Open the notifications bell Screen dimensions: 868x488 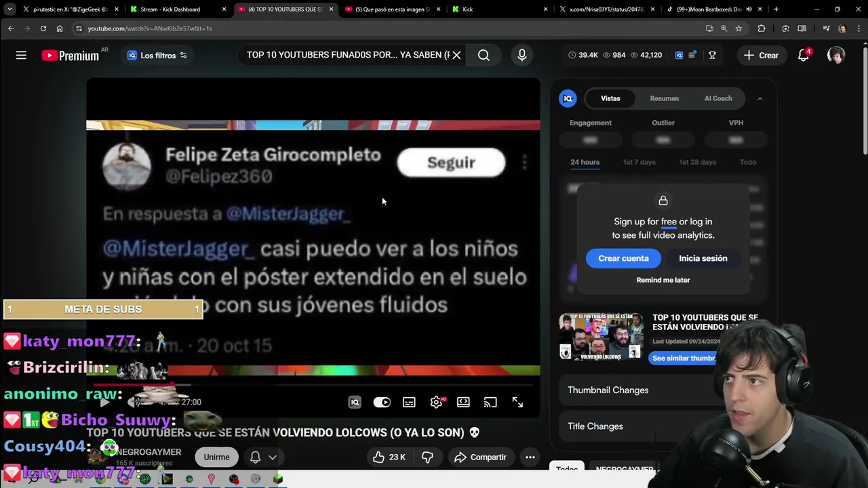pyautogui.click(x=804, y=56)
